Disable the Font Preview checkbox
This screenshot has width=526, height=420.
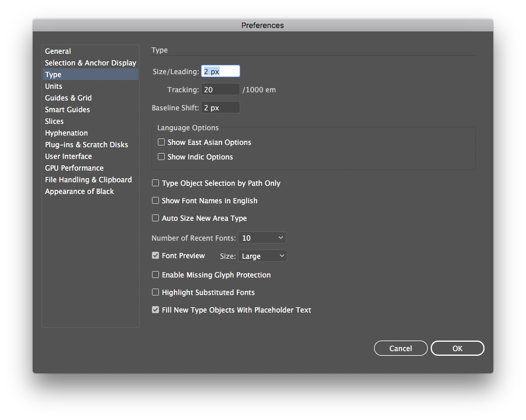click(155, 256)
